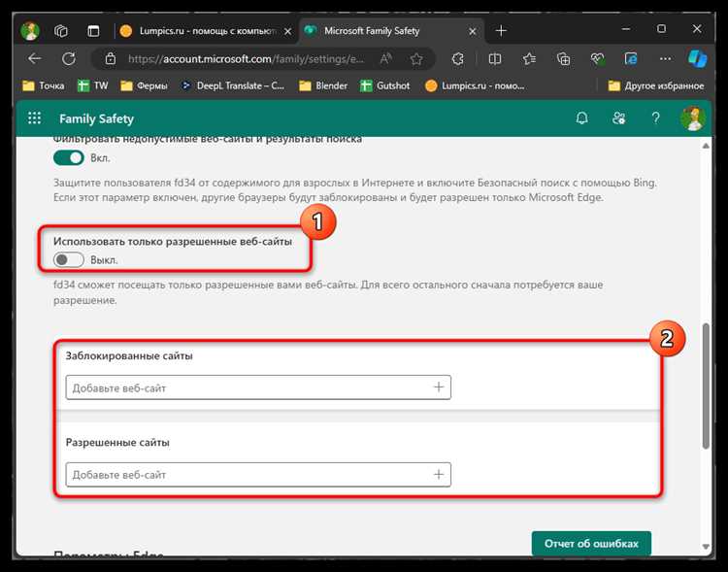Viewport: 728px width, 572px height.
Task: Click the Отчет об ошибках button
Action: click(591, 543)
